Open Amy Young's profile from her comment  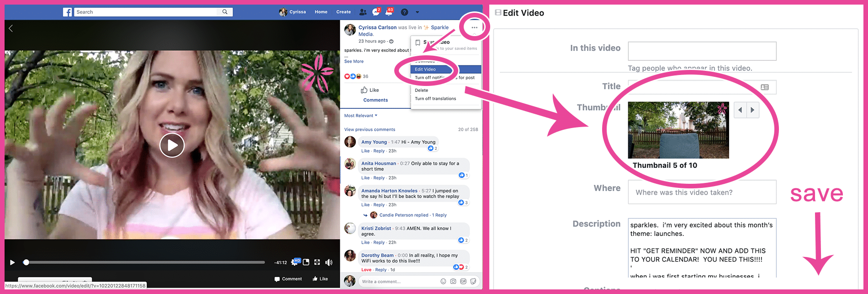pos(374,142)
